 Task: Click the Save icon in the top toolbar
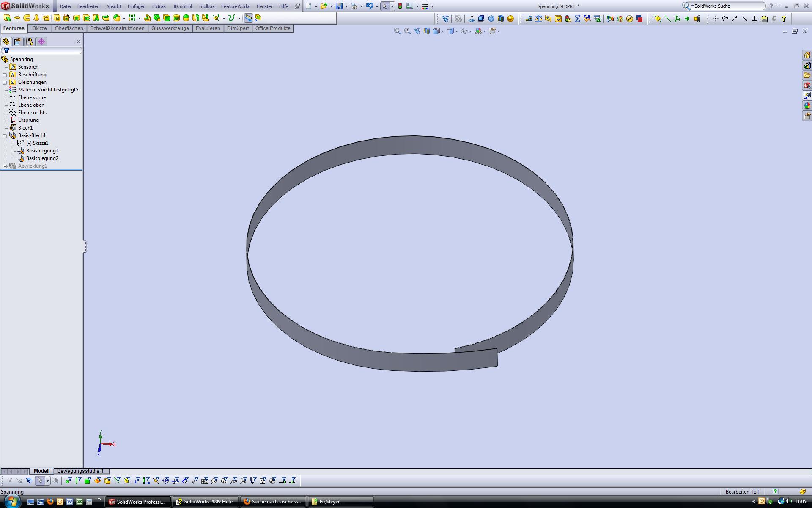click(x=339, y=6)
